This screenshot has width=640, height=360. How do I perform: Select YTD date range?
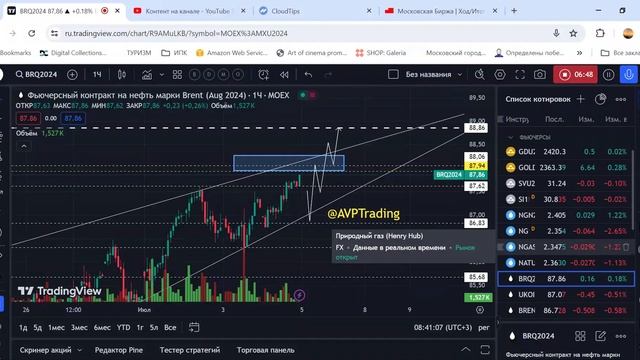[124, 327]
